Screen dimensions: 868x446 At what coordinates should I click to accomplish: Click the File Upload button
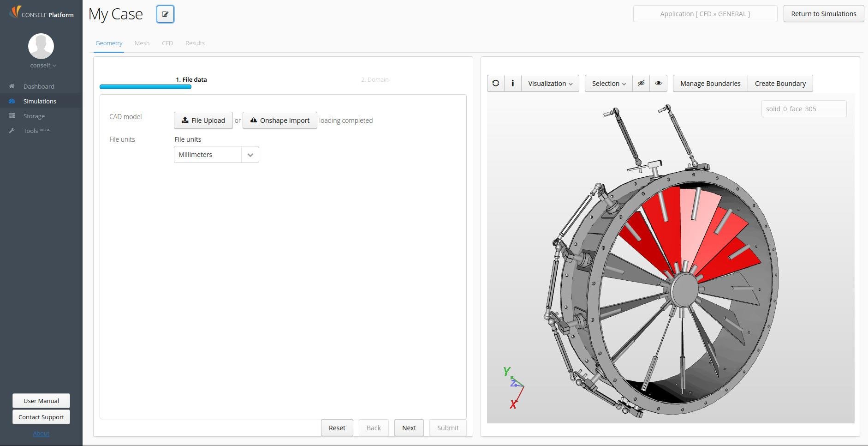[203, 121]
